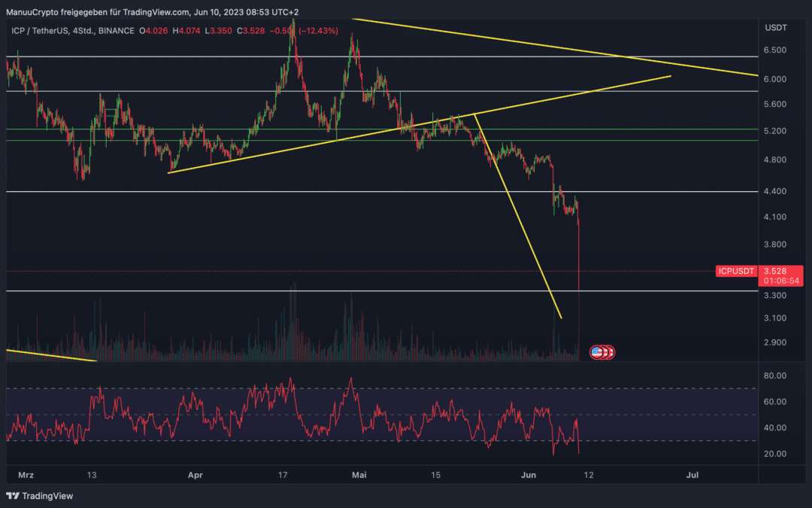Screen dimensions: 812x508
Task: Click the percentage change (−12.43%) value
Action: tap(318, 31)
